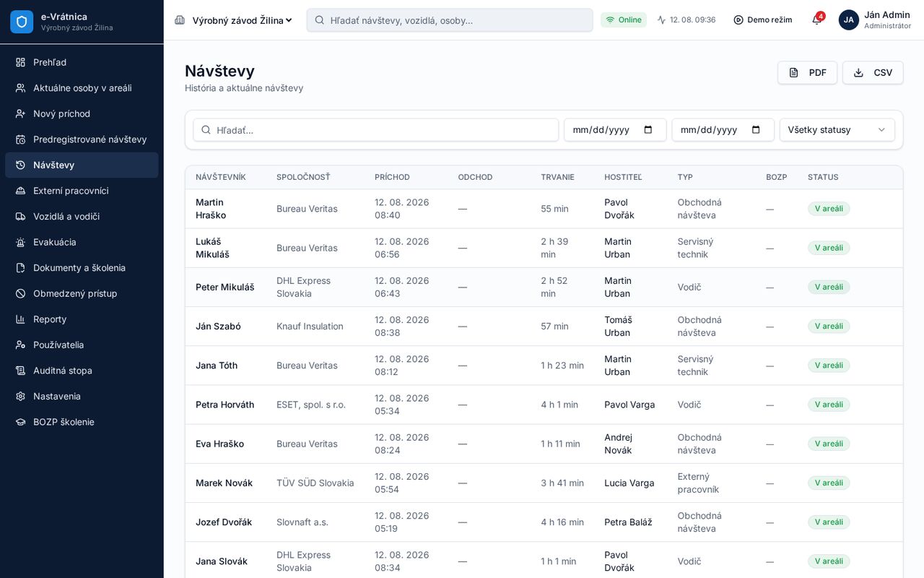The width and height of the screenshot is (924, 578).
Task: Click the Dokumenty a školenia file icon
Action: [x=20, y=268]
